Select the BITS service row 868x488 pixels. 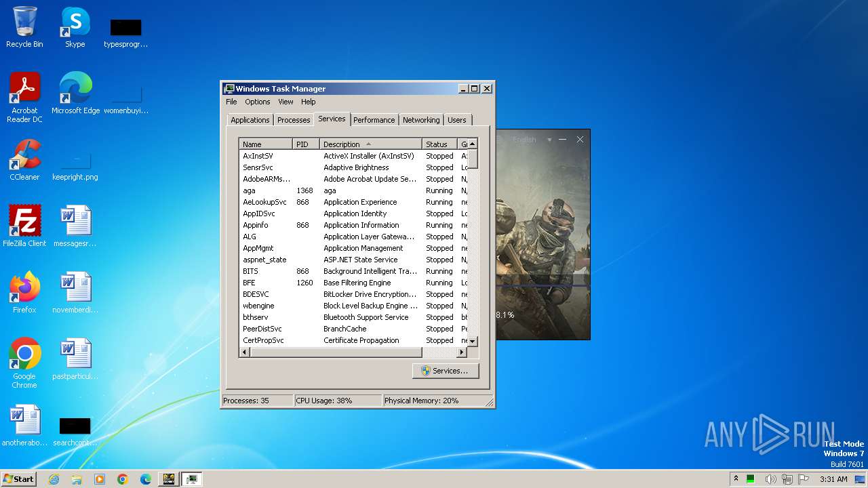[353, 271]
